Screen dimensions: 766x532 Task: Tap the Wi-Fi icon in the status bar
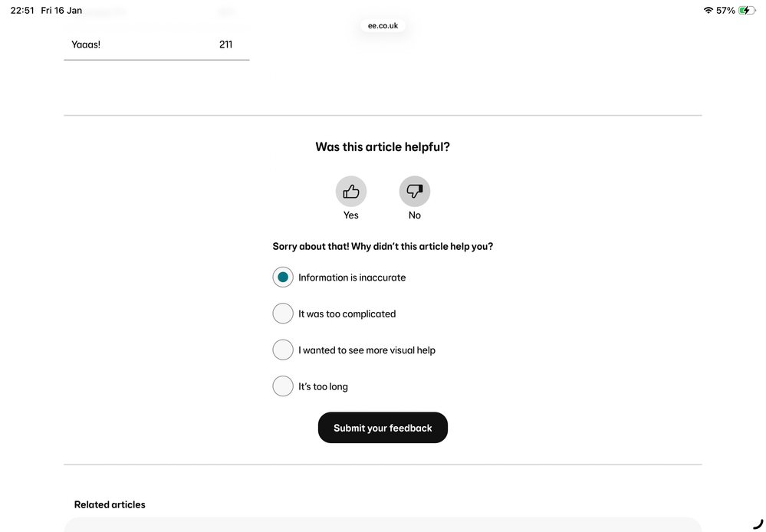707,10
